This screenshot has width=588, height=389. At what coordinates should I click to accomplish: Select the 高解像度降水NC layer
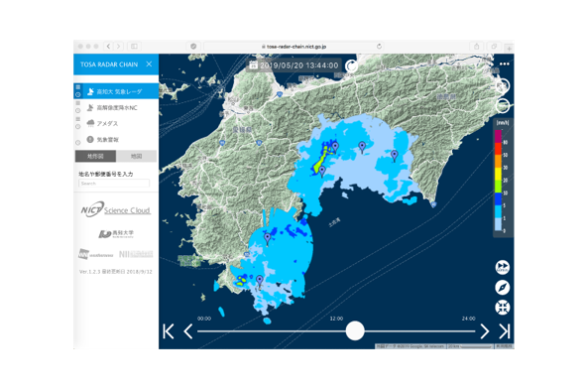(x=116, y=107)
